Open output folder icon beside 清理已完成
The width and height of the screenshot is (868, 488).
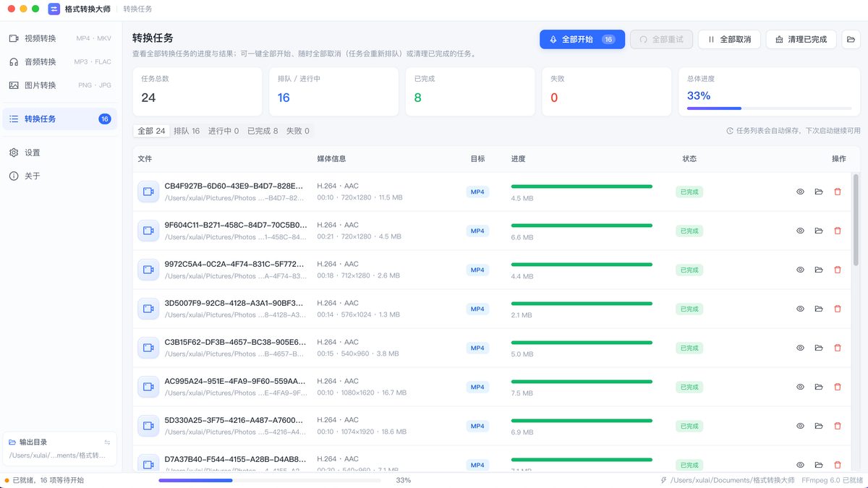(851, 39)
